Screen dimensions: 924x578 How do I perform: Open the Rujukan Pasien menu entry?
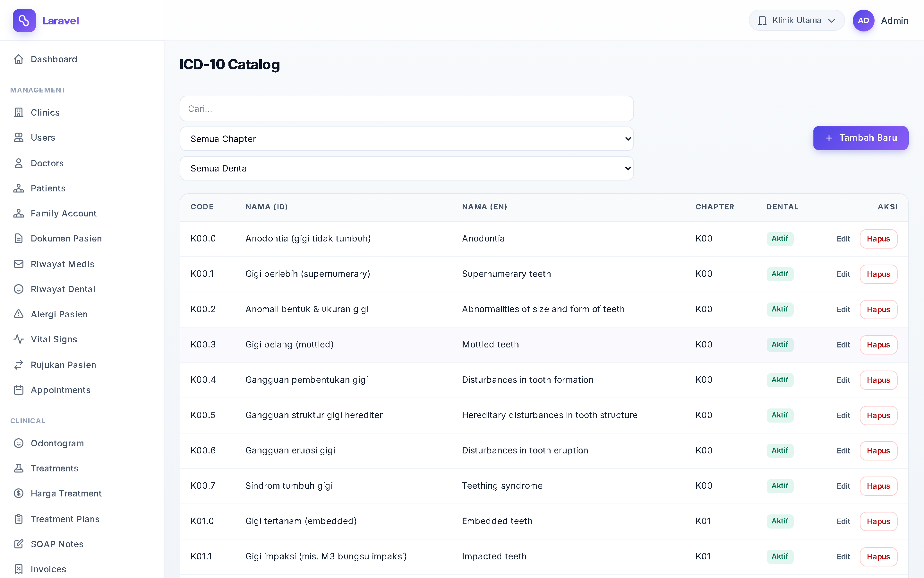[x=82, y=365]
